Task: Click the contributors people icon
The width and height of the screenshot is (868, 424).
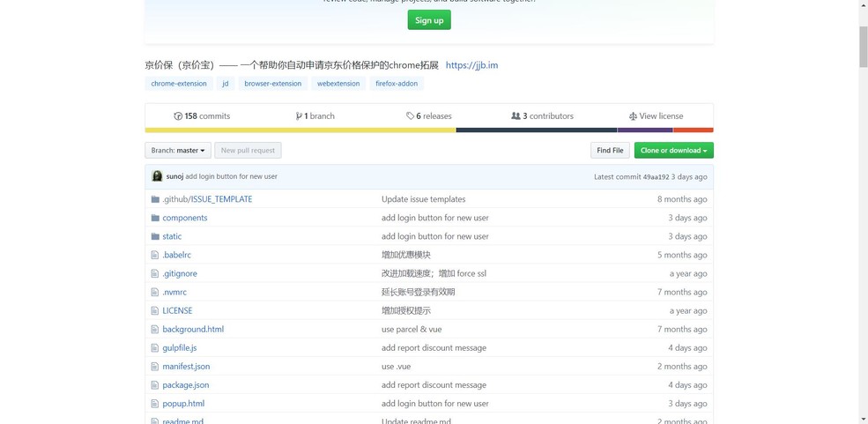Action: pos(516,116)
